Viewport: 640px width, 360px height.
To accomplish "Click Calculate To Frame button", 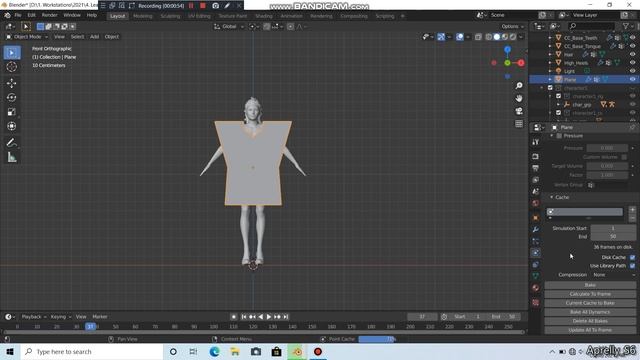I will [x=590, y=294].
